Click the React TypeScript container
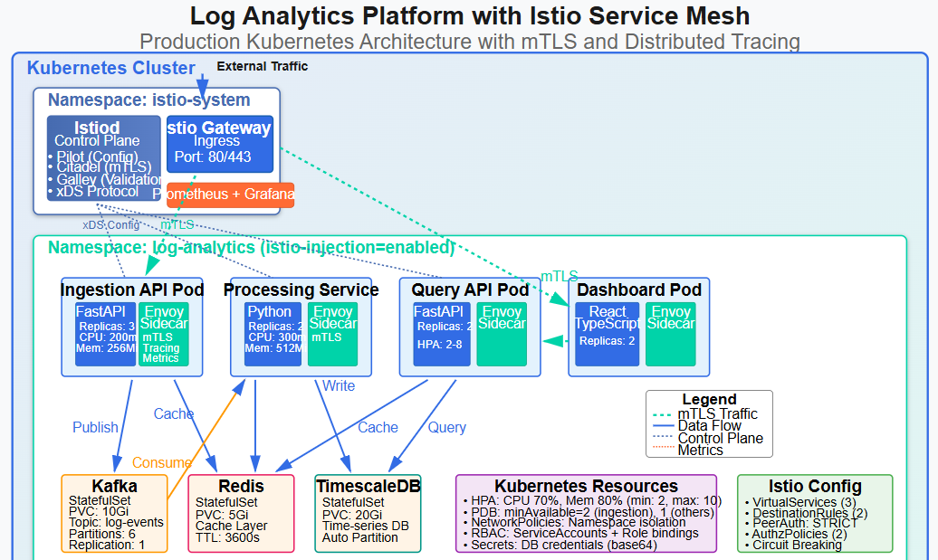The image size is (938, 560). point(608,334)
